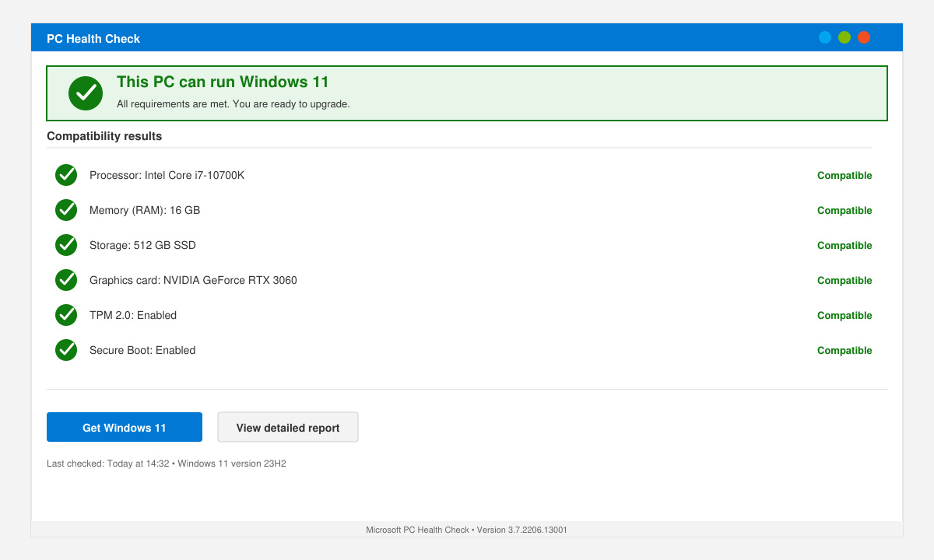Click Compatible status in Processor row

pyautogui.click(x=844, y=176)
